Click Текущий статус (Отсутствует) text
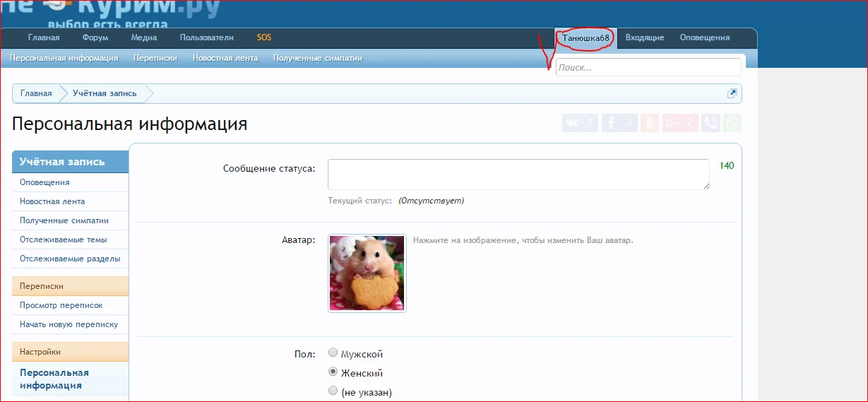This screenshot has height=402, width=868. (x=396, y=201)
